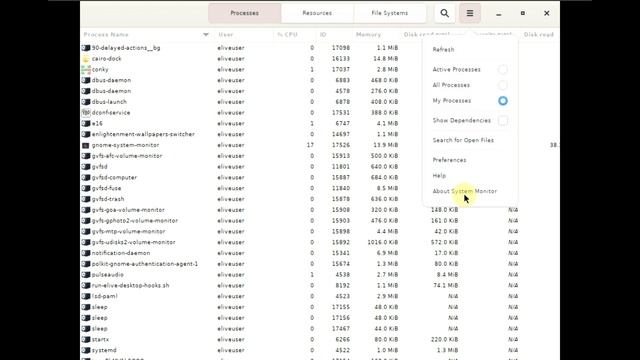Enable the Show Dependencies checkbox
This screenshot has width=640, height=360.
click(503, 120)
